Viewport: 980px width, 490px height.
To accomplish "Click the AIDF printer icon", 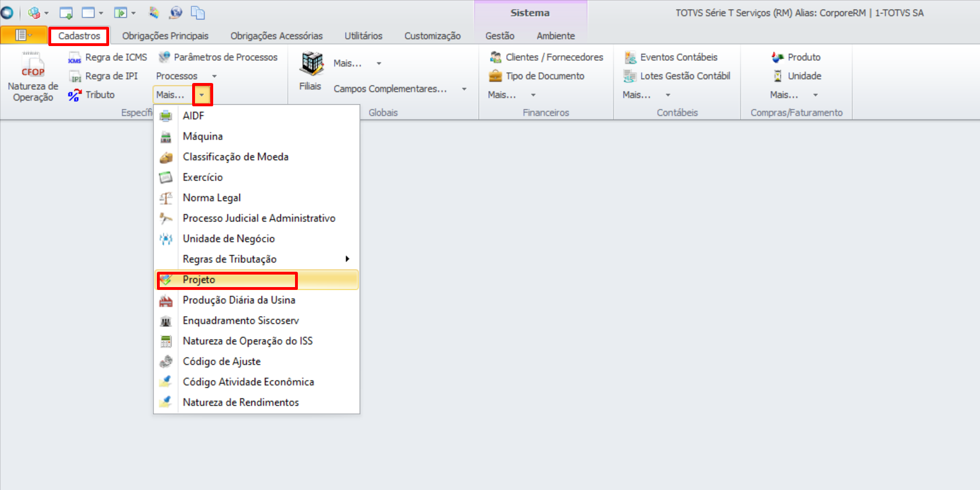I will pos(165,116).
